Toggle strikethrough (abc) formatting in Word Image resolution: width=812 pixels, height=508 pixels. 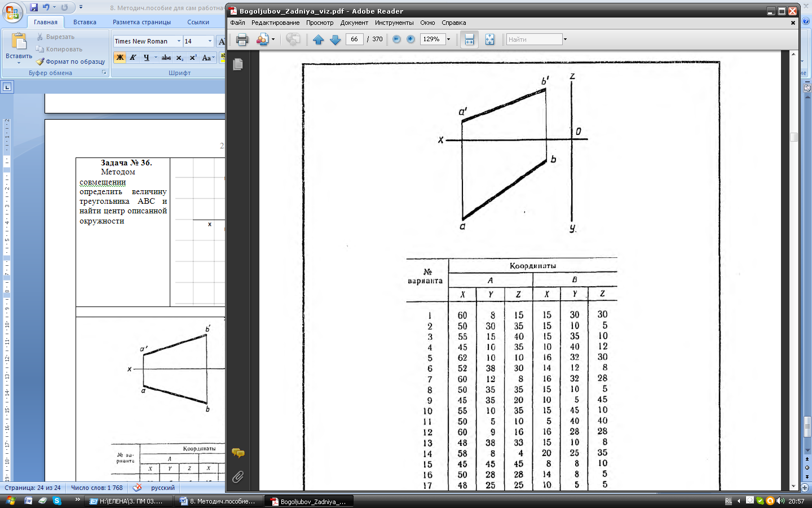(166, 58)
